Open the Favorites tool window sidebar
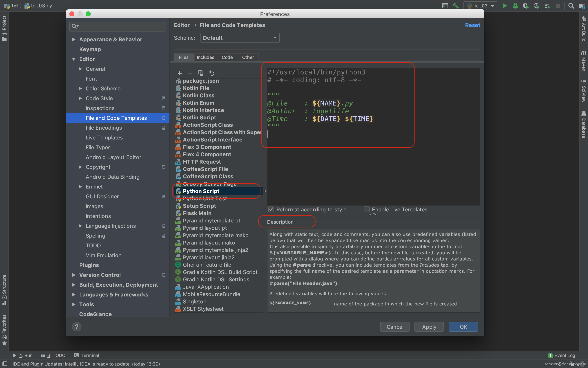This screenshot has width=588, height=368. pyautogui.click(x=4, y=330)
